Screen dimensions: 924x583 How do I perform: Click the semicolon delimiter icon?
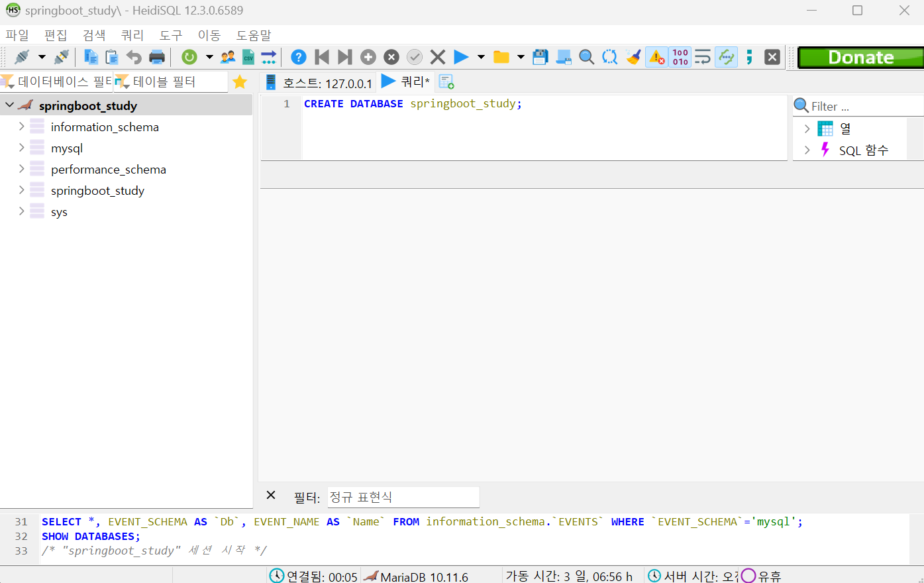pyautogui.click(x=749, y=57)
